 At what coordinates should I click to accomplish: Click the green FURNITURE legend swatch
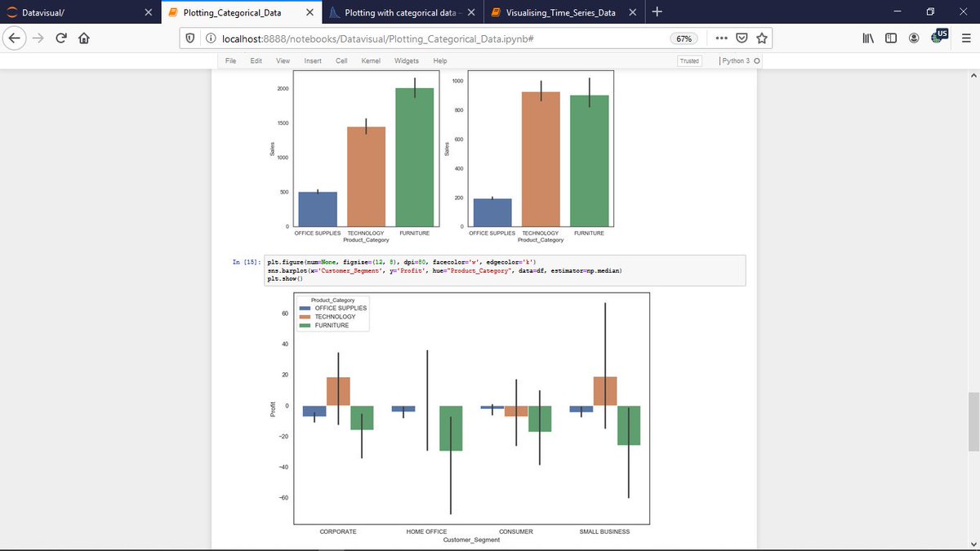[306, 326]
